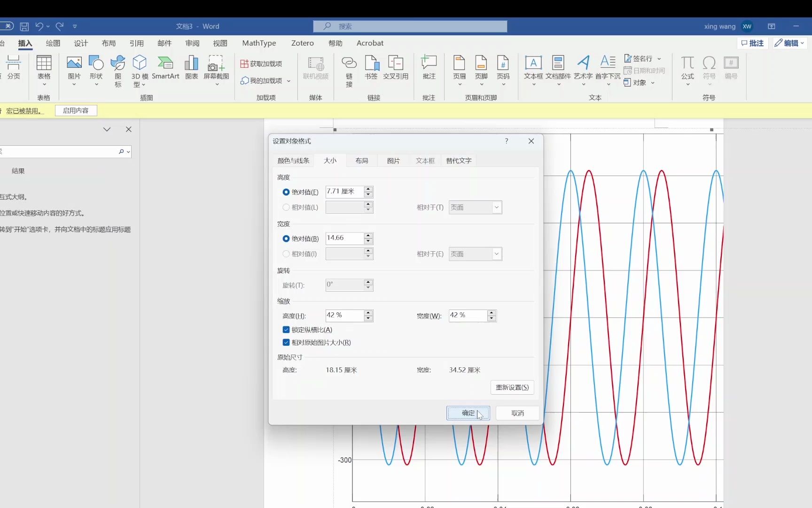Viewport: 812px width, 508px height.
Task: Click the 批注 button at top right
Action: coord(752,43)
